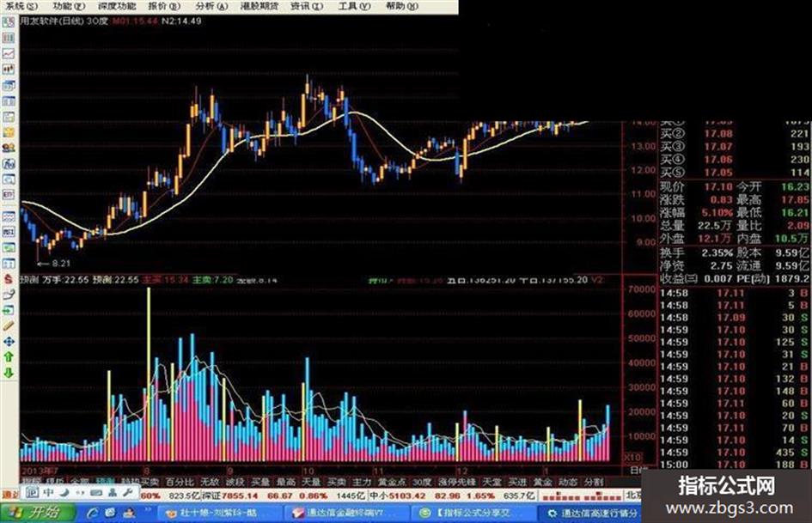This screenshot has height=523, width=812.
Task: Select the 无敌 indicator tab
Action: [x=210, y=482]
